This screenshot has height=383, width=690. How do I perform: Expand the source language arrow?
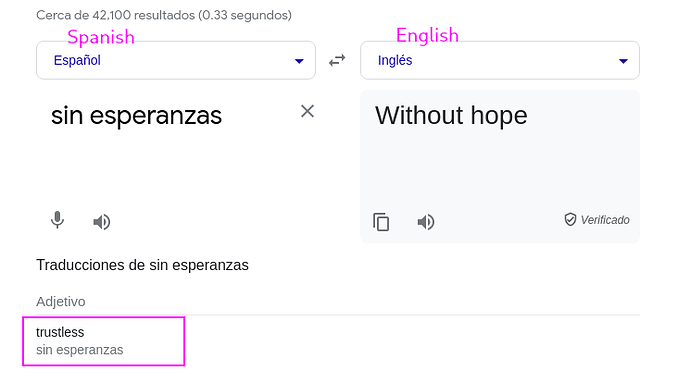pyautogui.click(x=299, y=61)
